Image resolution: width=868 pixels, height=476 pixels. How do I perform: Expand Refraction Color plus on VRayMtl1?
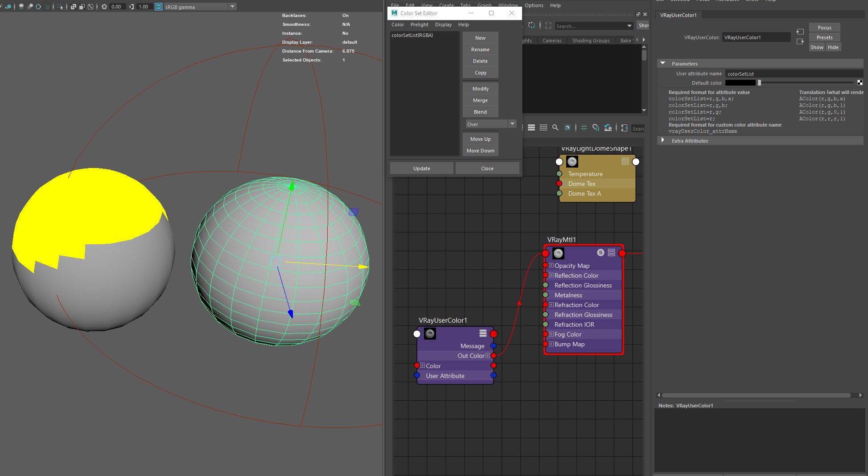coord(551,304)
